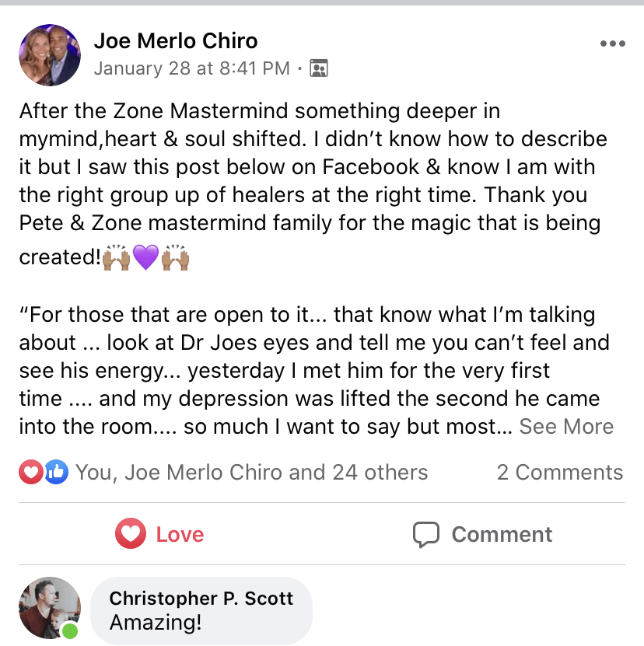The height and width of the screenshot is (646, 644).
Task: Tap the red heart Love button icon
Action: (x=131, y=534)
